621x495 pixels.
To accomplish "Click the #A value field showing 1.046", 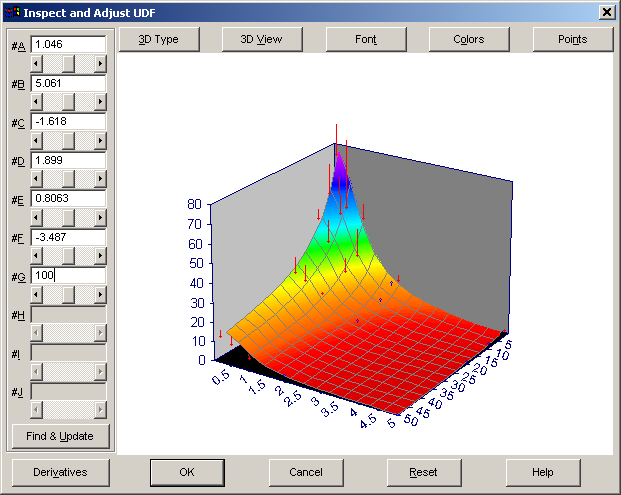I will (68, 44).
